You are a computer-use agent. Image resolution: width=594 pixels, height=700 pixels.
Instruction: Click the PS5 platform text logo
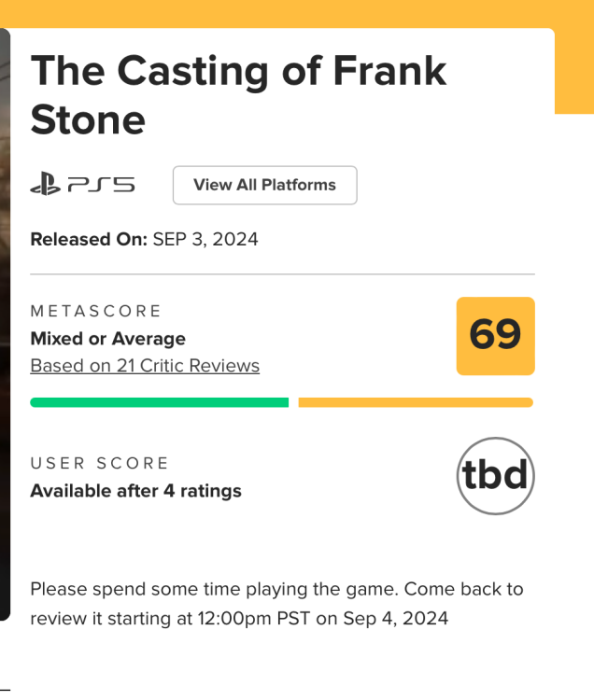(101, 186)
